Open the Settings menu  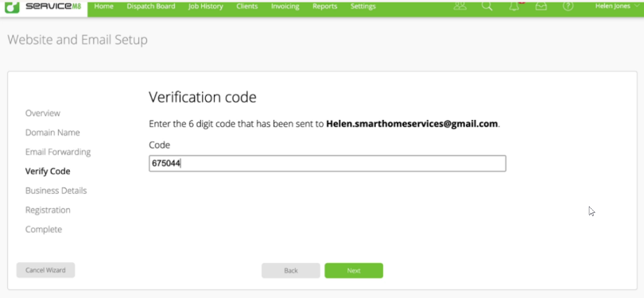point(363,6)
